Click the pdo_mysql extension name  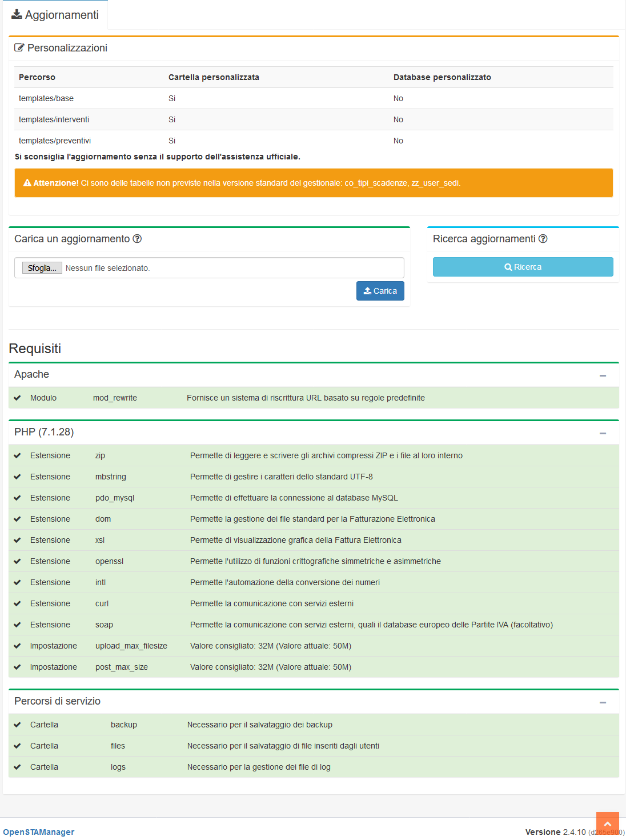coord(115,498)
